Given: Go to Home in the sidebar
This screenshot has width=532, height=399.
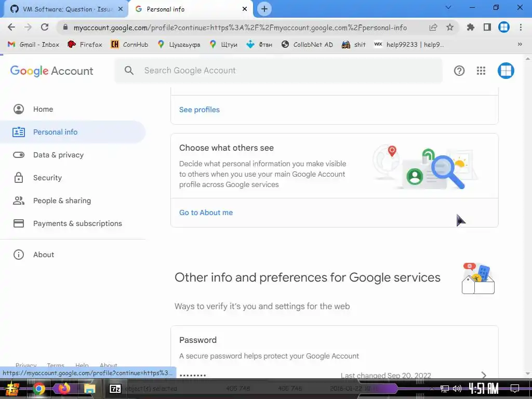Looking at the screenshot, I should [73, 109].
